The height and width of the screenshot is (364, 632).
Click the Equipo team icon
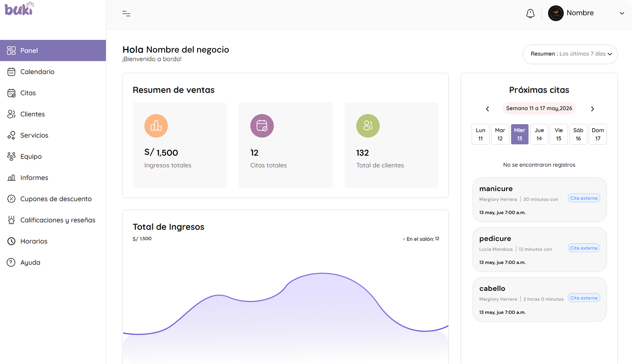coord(11,156)
